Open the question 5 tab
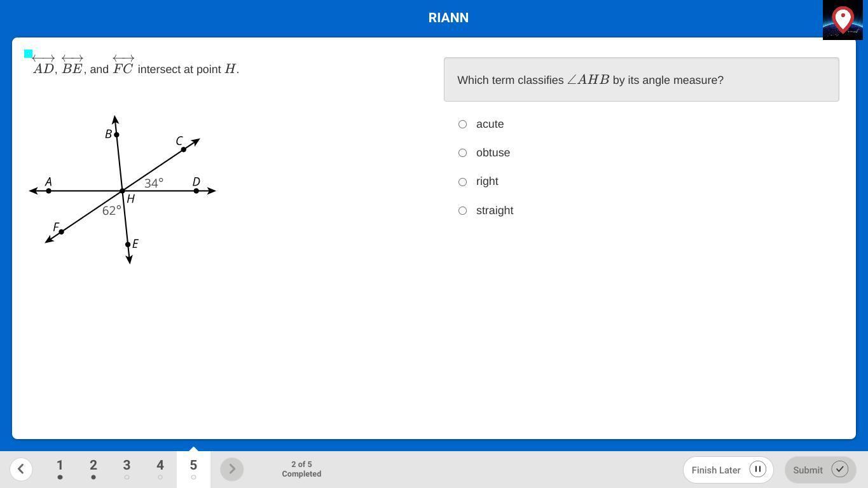868x488 pixels. (x=193, y=469)
